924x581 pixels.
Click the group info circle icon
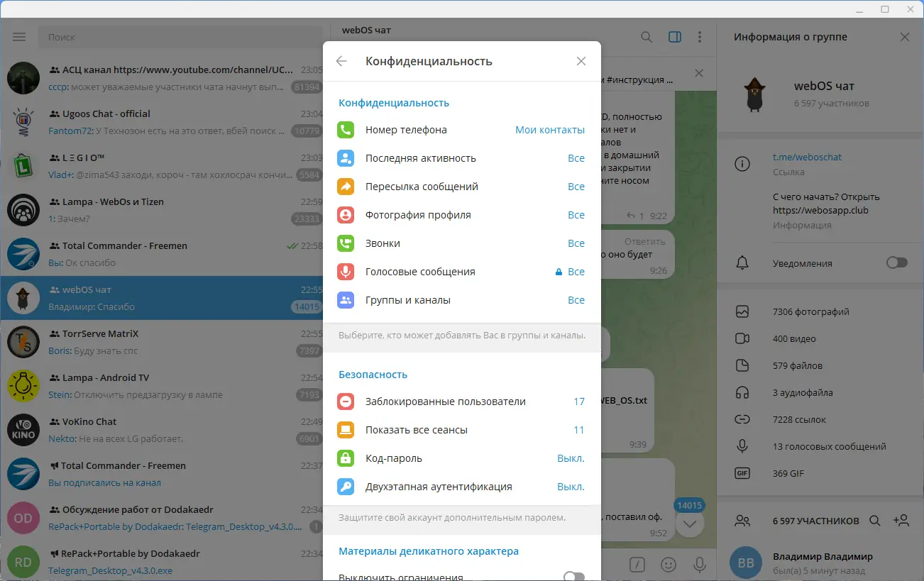[742, 165]
